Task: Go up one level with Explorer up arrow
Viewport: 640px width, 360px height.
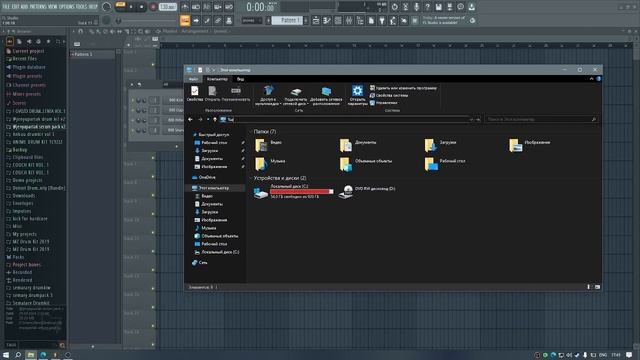Action: tap(215, 119)
